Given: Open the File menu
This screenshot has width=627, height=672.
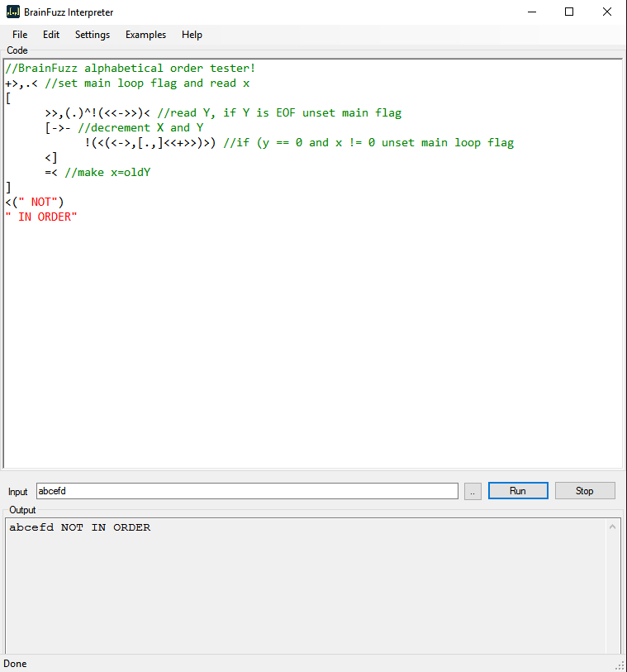Looking at the screenshot, I should pos(20,35).
